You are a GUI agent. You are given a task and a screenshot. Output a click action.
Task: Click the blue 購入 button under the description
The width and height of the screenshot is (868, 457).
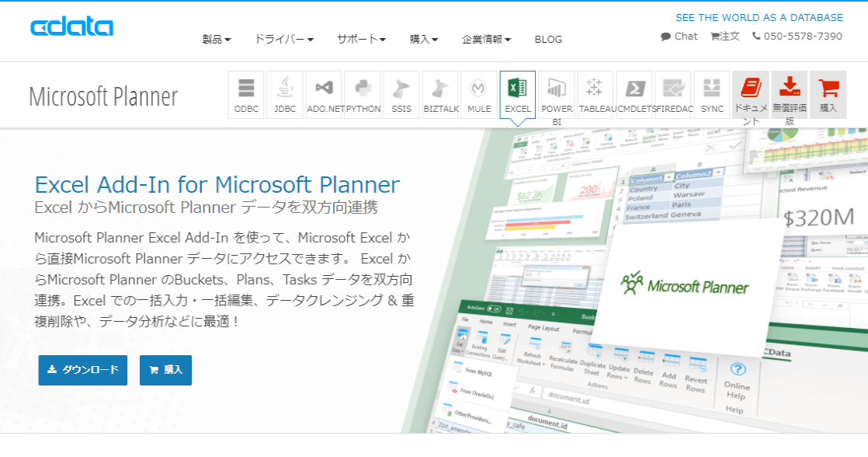click(165, 370)
